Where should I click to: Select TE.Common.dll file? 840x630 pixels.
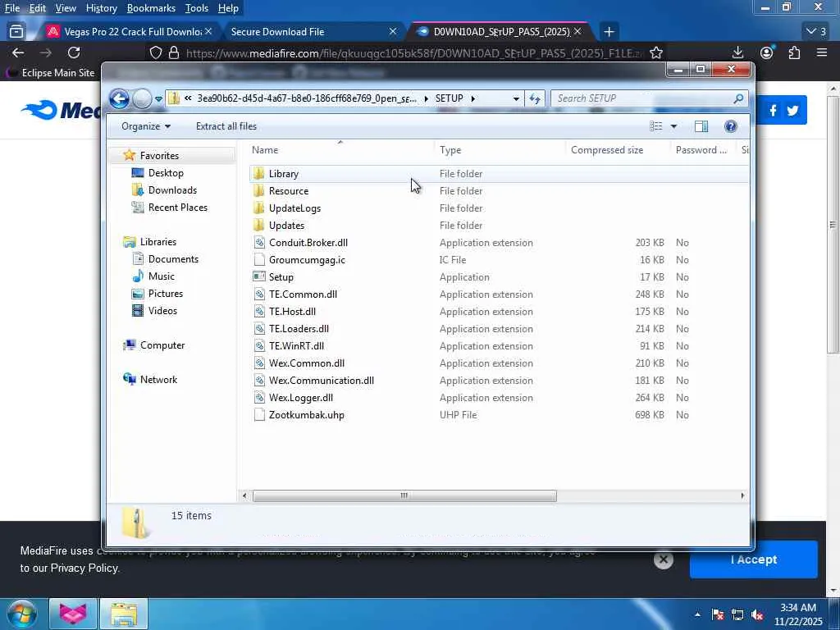(304, 294)
